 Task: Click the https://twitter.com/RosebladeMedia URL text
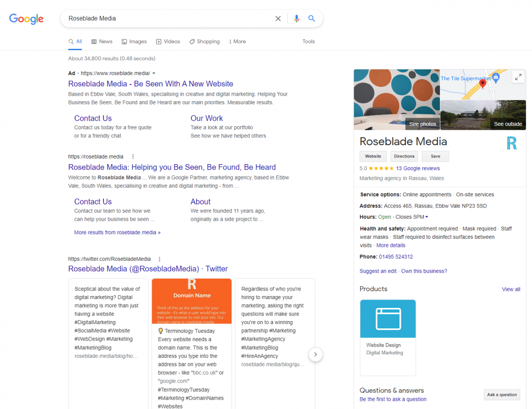(109, 259)
